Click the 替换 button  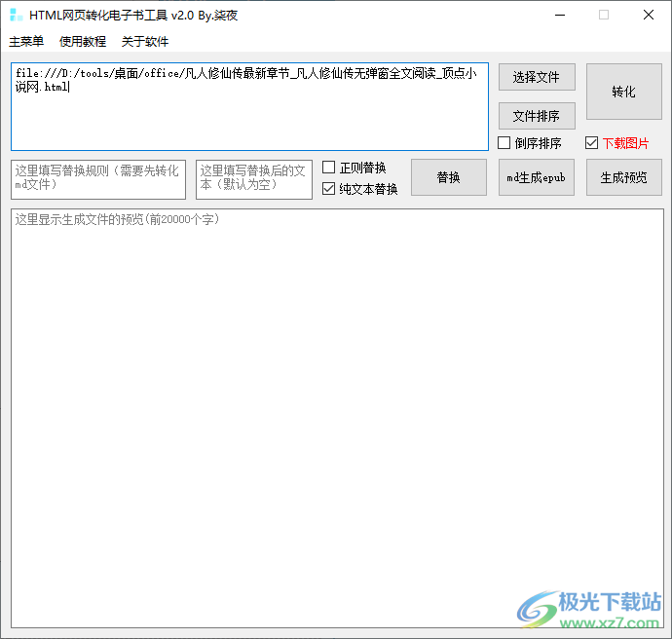tap(449, 177)
